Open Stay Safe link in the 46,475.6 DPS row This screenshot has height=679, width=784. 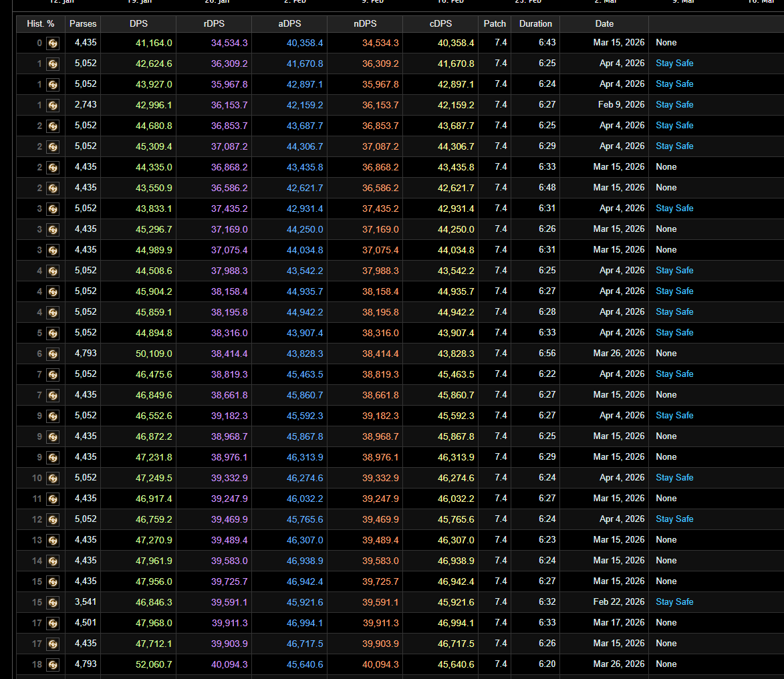(x=674, y=374)
